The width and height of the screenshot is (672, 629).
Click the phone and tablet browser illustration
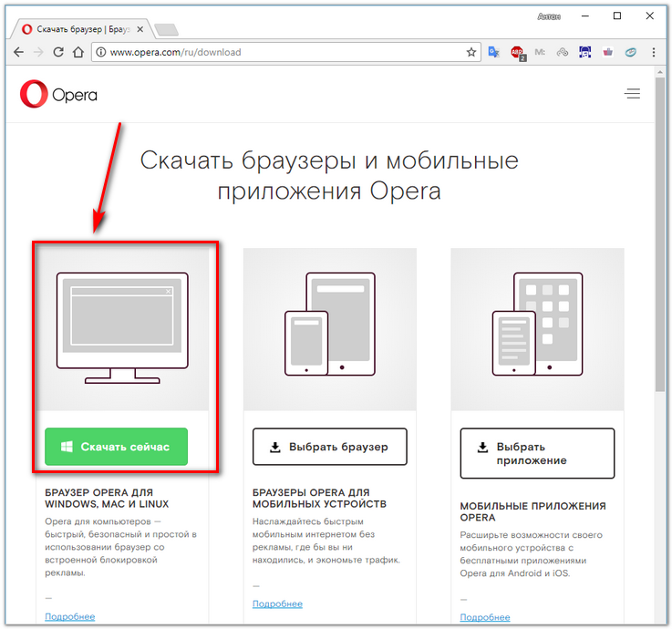click(x=330, y=324)
